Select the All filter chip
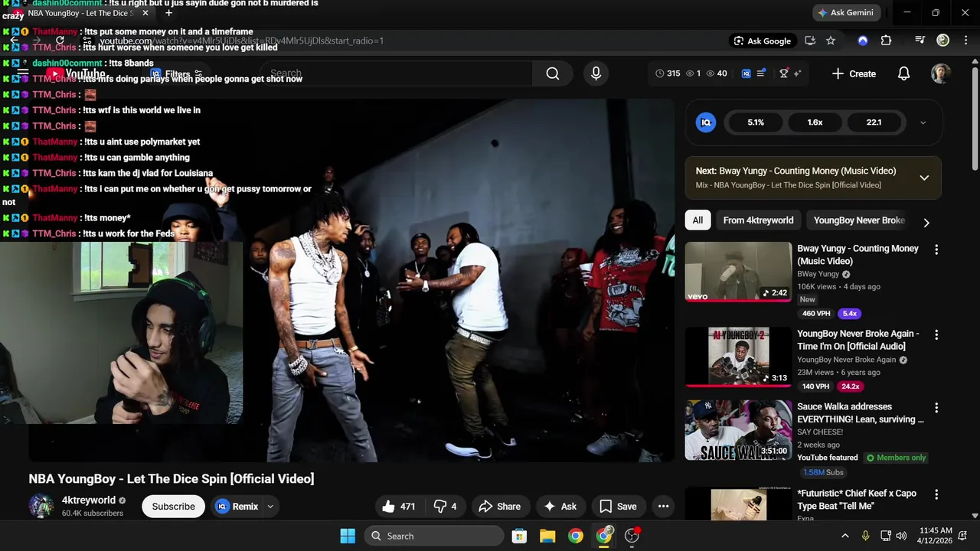 697,220
